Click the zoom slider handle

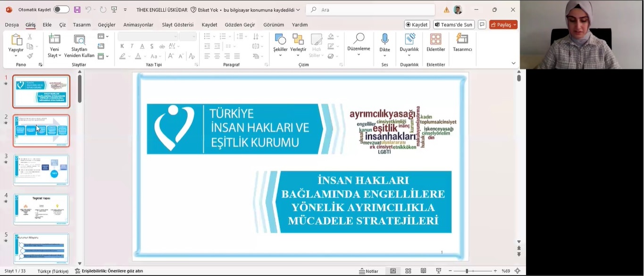(x=467, y=271)
